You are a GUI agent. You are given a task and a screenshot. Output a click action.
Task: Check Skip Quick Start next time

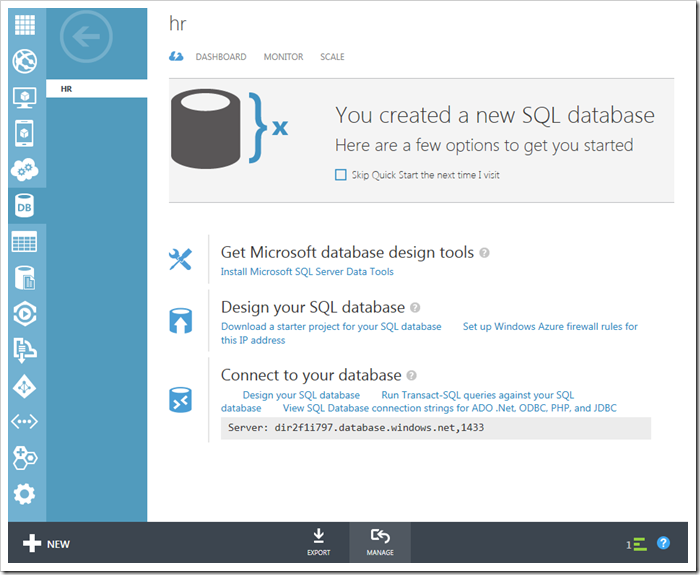(x=341, y=175)
